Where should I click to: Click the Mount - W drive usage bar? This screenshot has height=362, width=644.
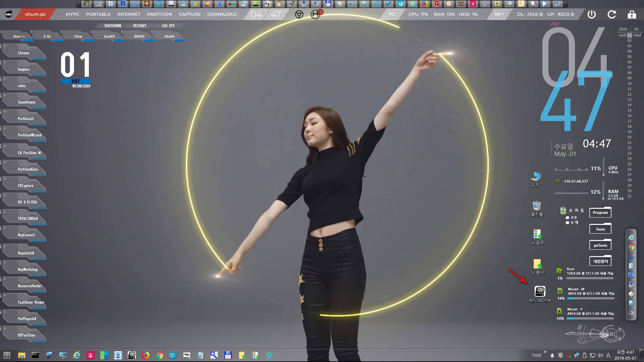[591, 298]
